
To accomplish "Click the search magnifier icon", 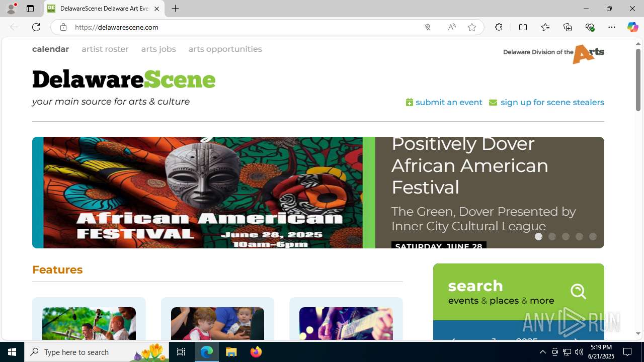I will pos(578,291).
